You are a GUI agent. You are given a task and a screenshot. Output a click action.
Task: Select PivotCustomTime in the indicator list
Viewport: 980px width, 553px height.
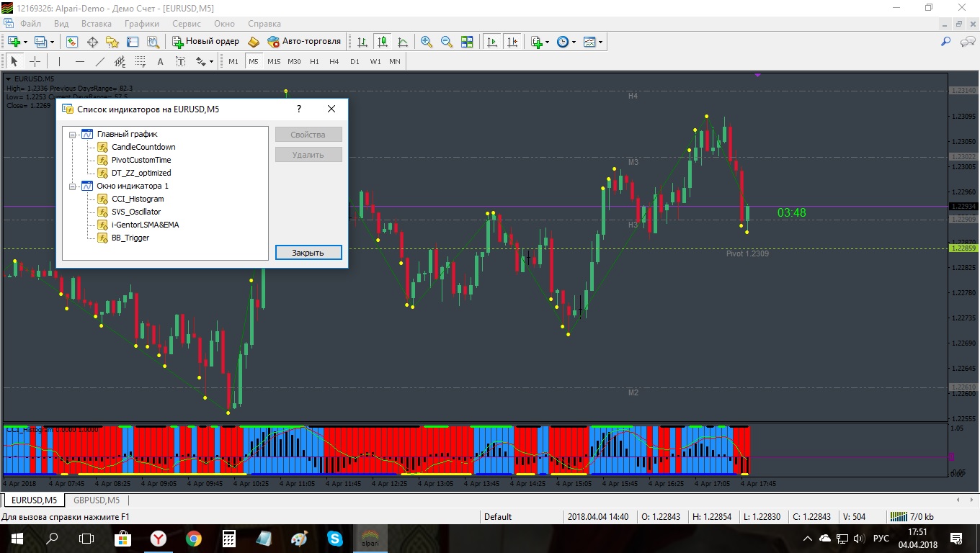141,160
